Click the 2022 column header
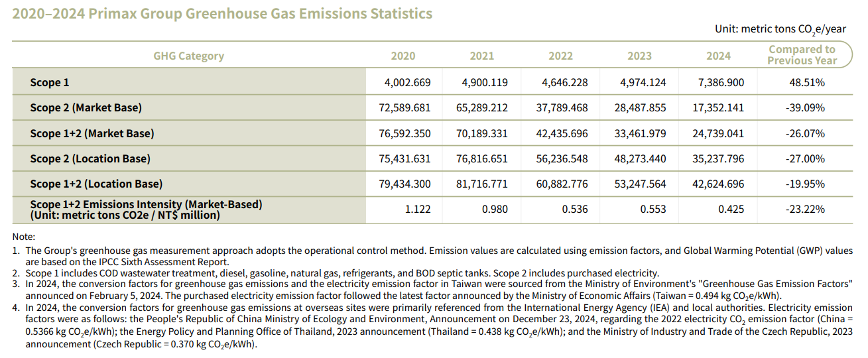The width and height of the screenshot is (868, 358). [561, 56]
